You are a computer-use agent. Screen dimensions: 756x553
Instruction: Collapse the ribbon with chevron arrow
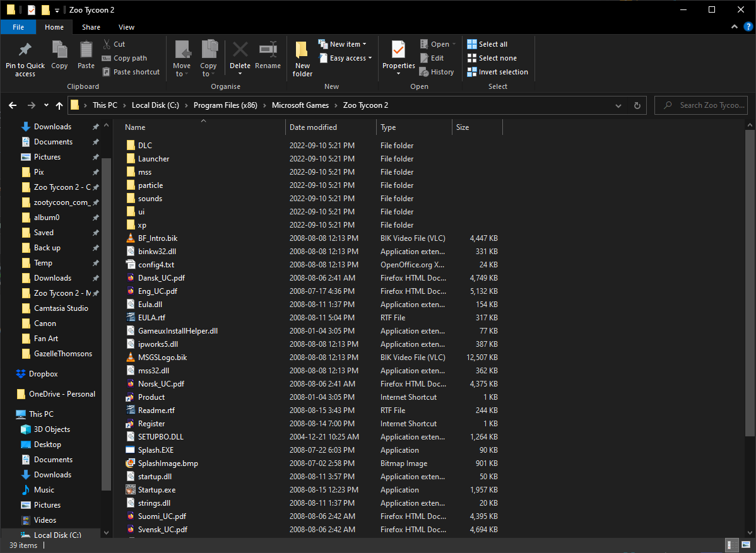[735, 27]
